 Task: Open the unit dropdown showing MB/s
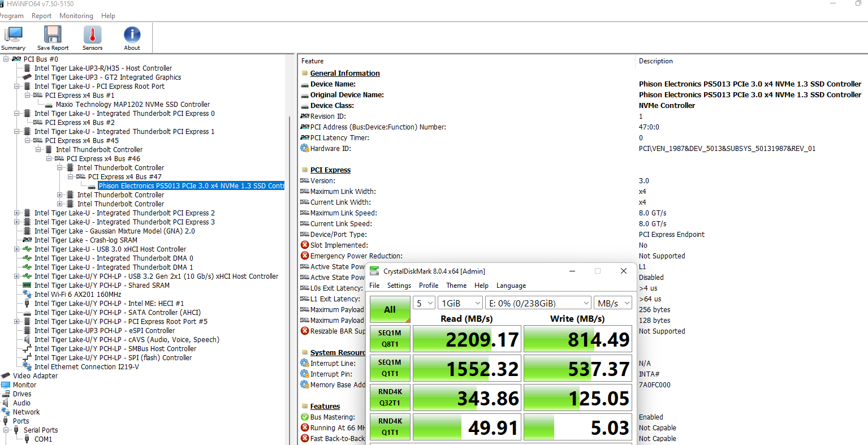(x=613, y=303)
